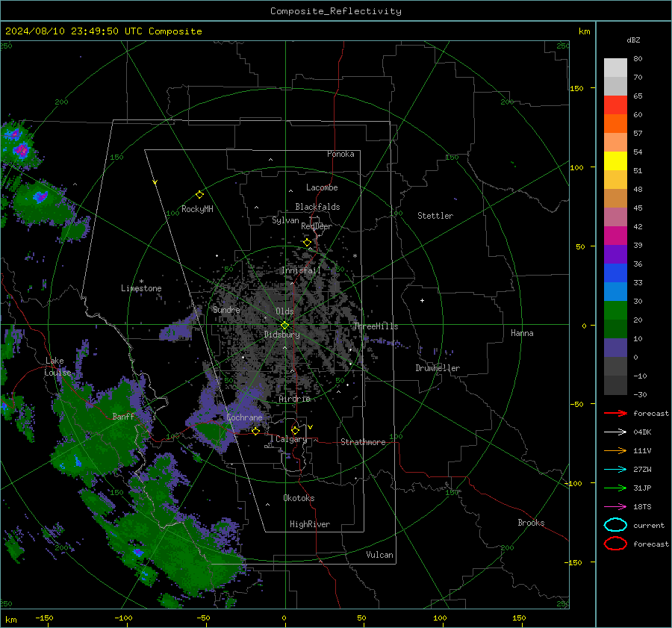Click the Drumheller town label

(438, 368)
